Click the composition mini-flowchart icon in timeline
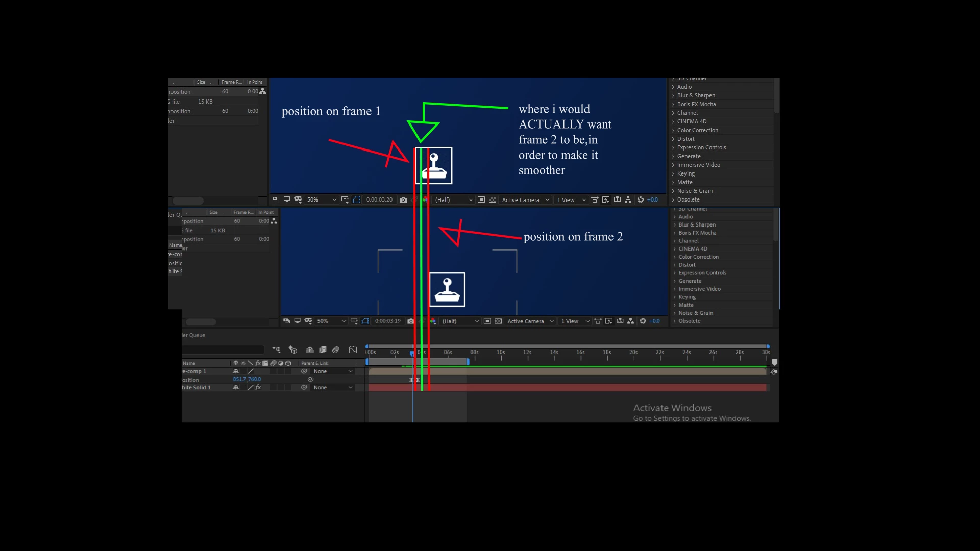The image size is (980, 551). pyautogui.click(x=276, y=350)
